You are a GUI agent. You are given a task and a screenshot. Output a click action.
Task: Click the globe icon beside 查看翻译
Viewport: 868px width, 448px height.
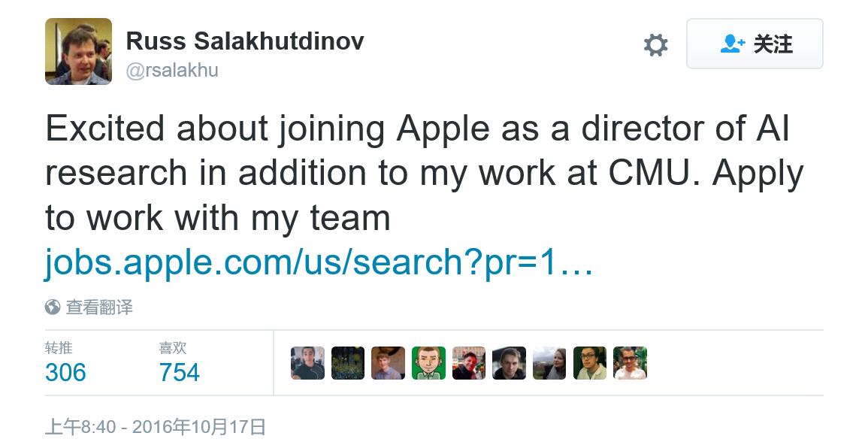53,307
